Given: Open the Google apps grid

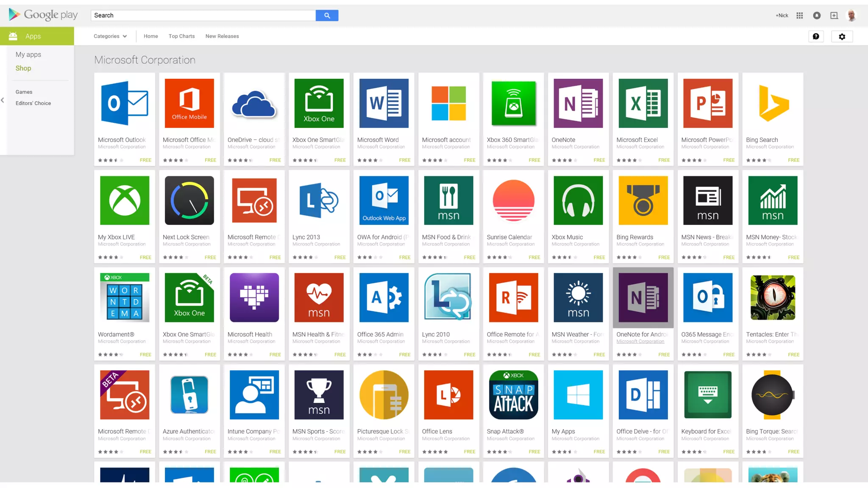Looking at the screenshot, I should (x=800, y=16).
